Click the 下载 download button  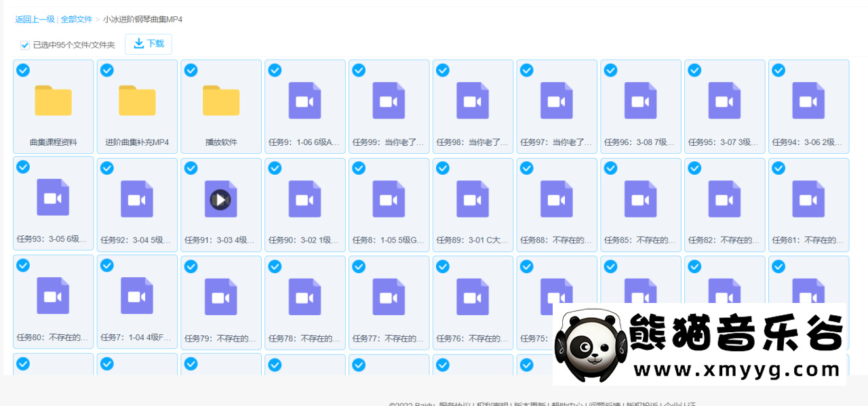click(x=149, y=44)
